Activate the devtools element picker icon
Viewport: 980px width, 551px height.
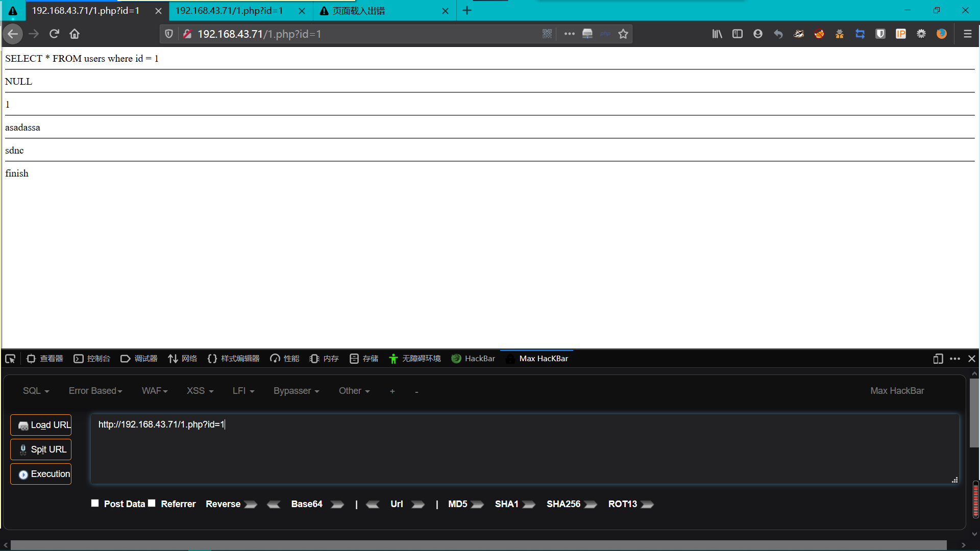click(x=10, y=359)
